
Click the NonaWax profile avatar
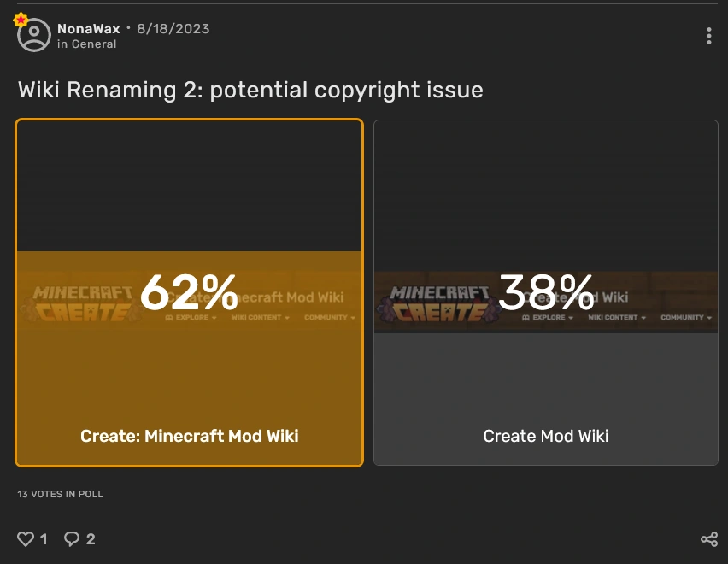tap(34, 36)
